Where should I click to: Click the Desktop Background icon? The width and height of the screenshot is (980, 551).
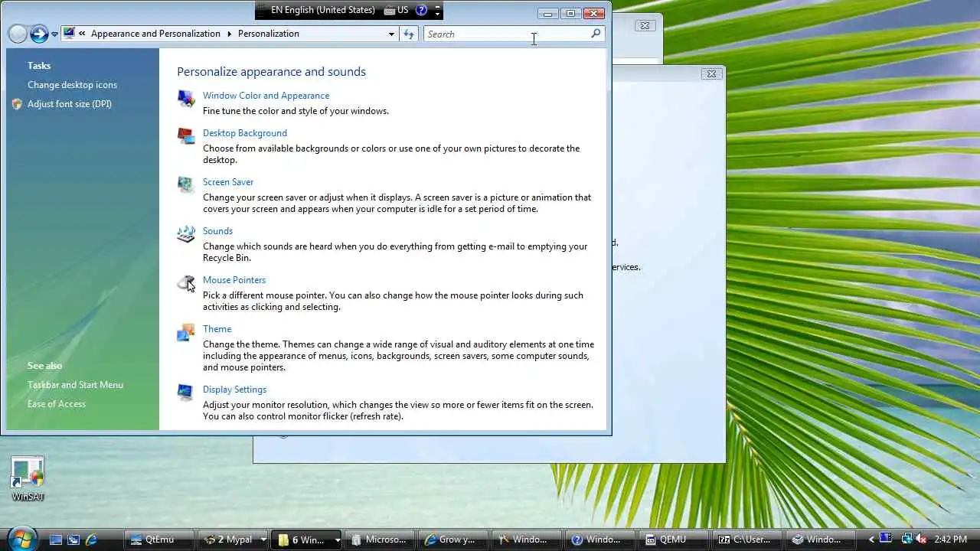[186, 136]
